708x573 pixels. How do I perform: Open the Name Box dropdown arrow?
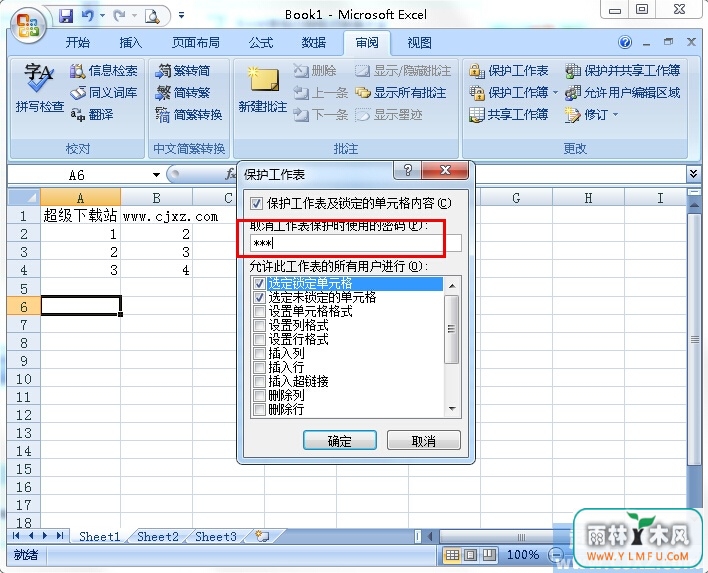[x=156, y=175]
